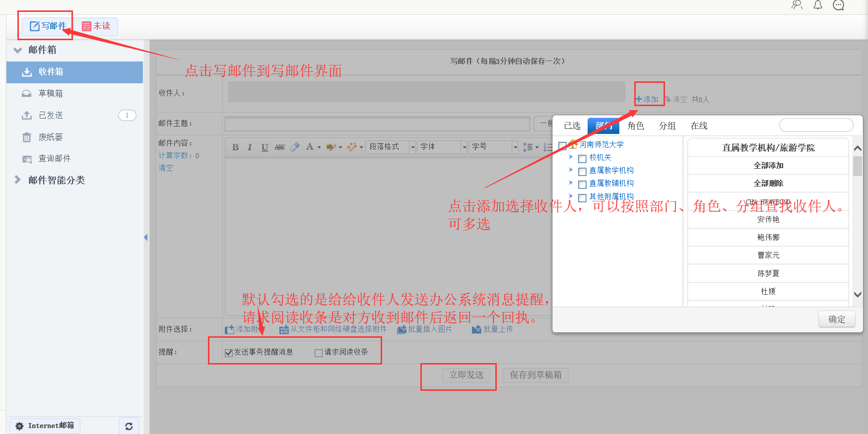
Task: Click the strikethrough ABC icon
Action: tap(279, 147)
